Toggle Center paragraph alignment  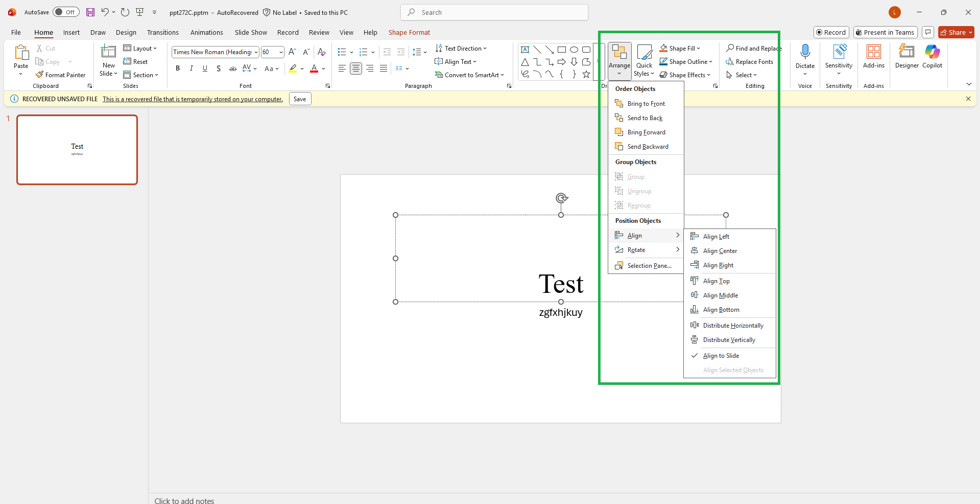(x=356, y=68)
